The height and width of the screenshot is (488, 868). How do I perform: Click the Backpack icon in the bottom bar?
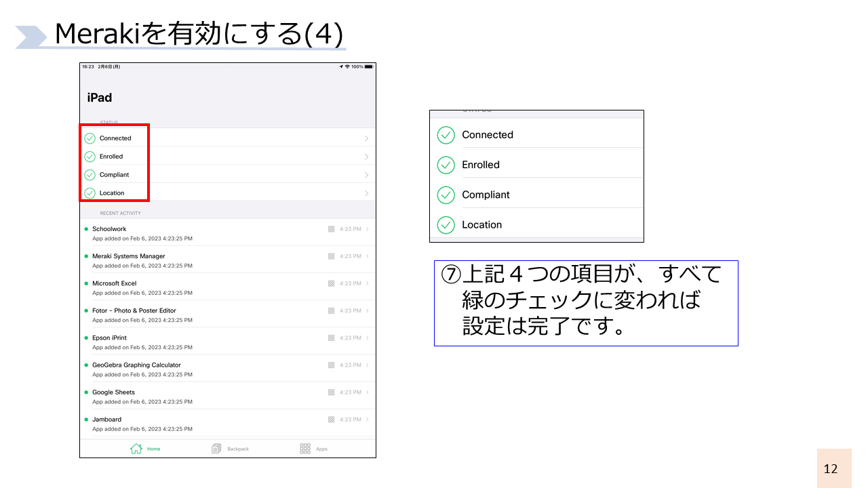(216, 449)
